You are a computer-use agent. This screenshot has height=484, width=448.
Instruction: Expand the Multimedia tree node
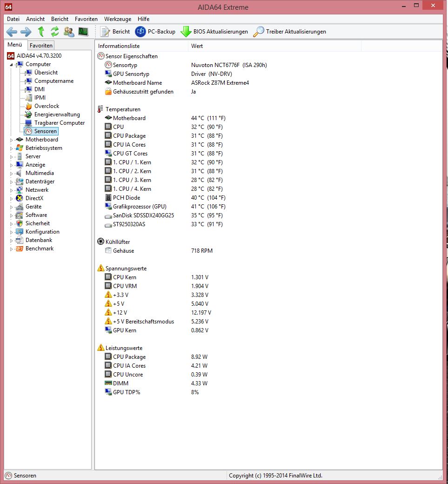click(12, 173)
